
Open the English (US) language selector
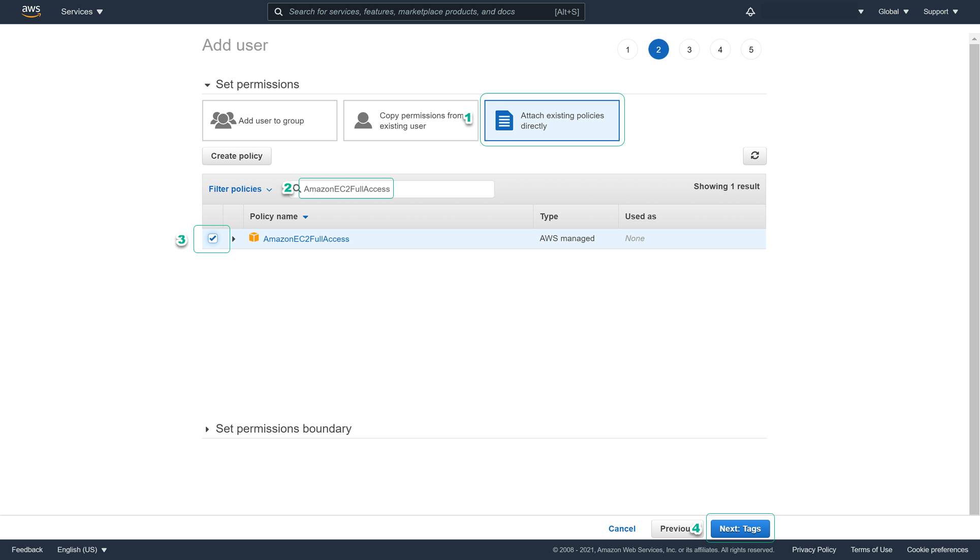click(82, 550)
